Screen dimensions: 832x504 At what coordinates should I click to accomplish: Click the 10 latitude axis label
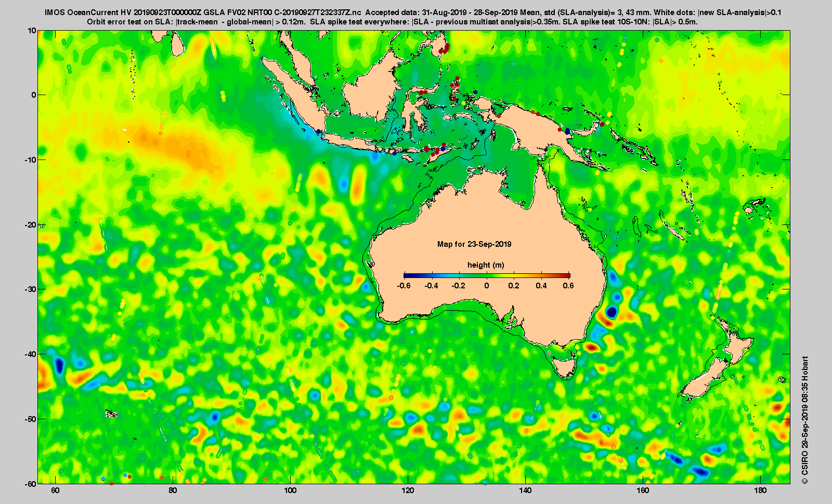pyautogui.click(x=32, y=31)
